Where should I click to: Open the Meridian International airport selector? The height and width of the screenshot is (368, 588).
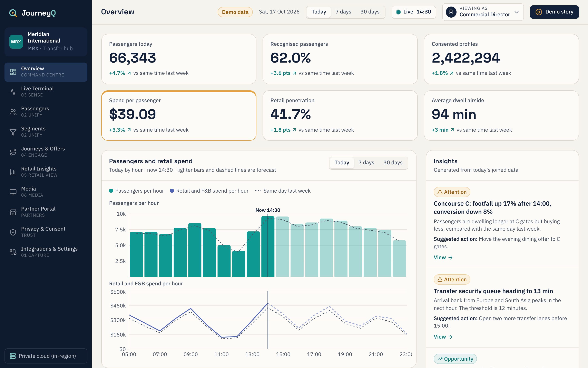click(x=46, y=42)
